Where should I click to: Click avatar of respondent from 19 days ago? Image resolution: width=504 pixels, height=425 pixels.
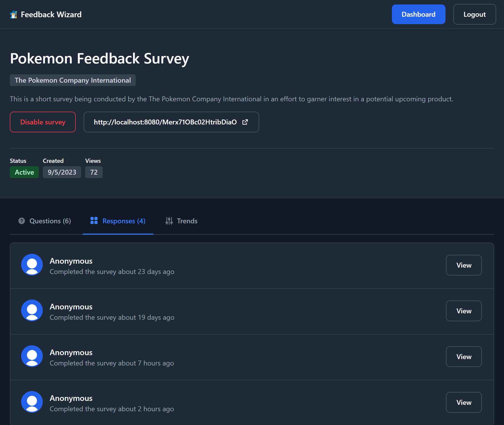point(32,310)
